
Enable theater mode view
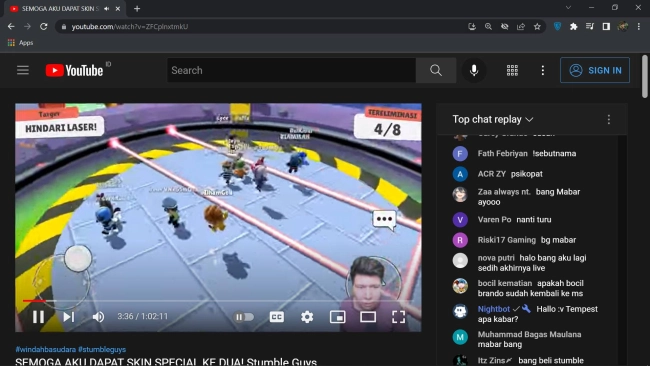pos(368,317)
